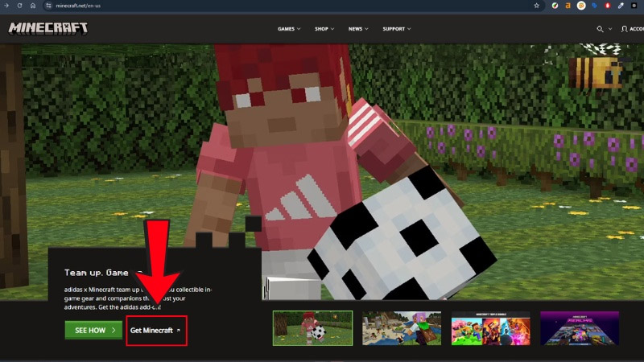This screenshot has width=644, height=362.
Task: Go to browser home page icon
Action: (x=33, y=6)
